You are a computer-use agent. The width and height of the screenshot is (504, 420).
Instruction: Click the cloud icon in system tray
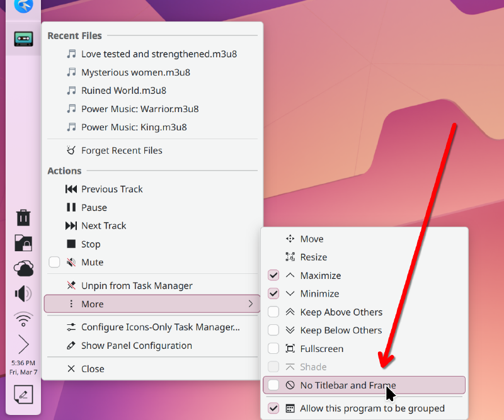[x=23, y=269]
